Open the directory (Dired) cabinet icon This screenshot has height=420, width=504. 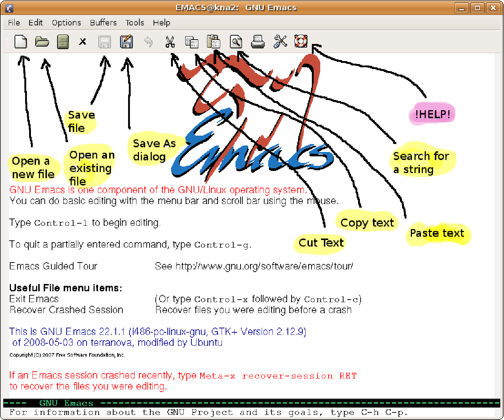[x=63, y=42]
